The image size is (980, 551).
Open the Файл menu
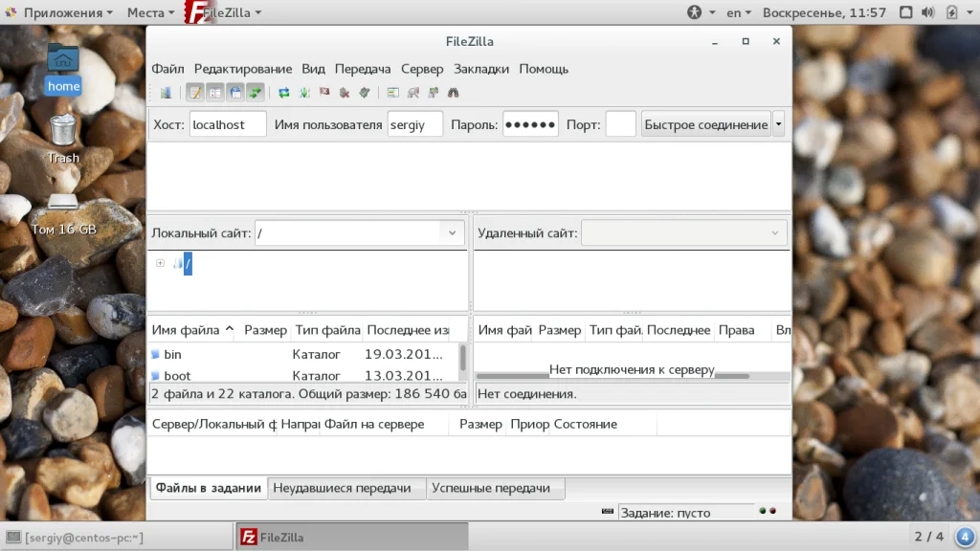[x=167, y=69]
